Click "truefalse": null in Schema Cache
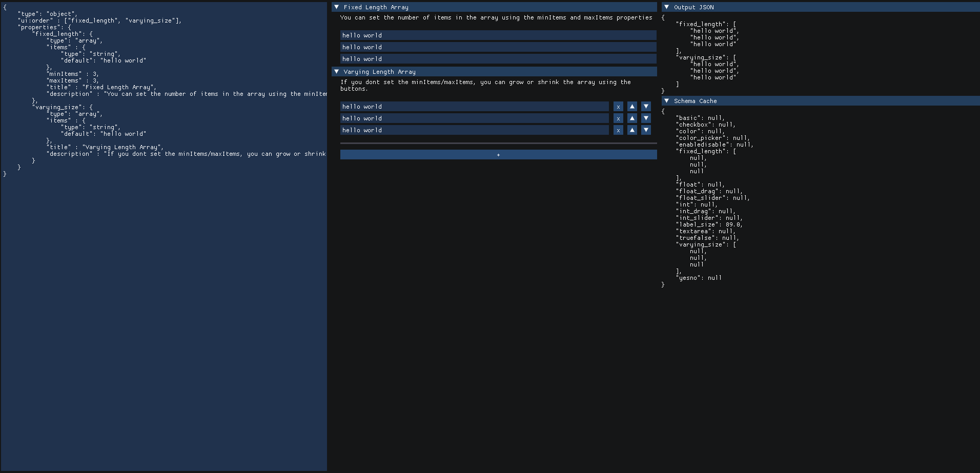 [x=707, y=238]
